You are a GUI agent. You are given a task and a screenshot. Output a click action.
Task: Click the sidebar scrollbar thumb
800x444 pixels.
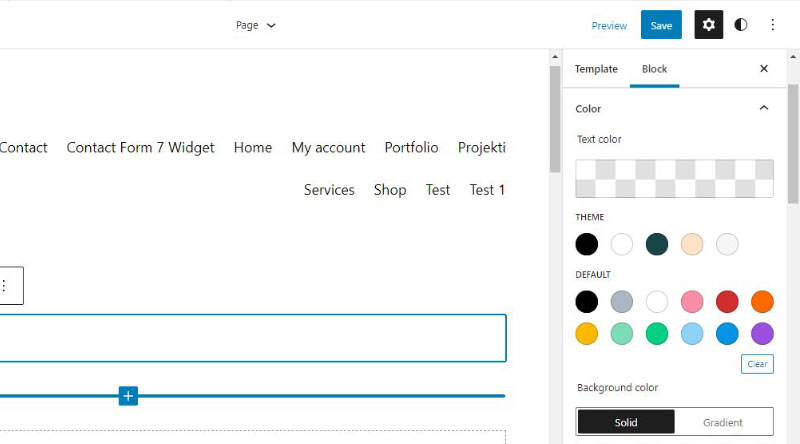(x=793, y=144)
